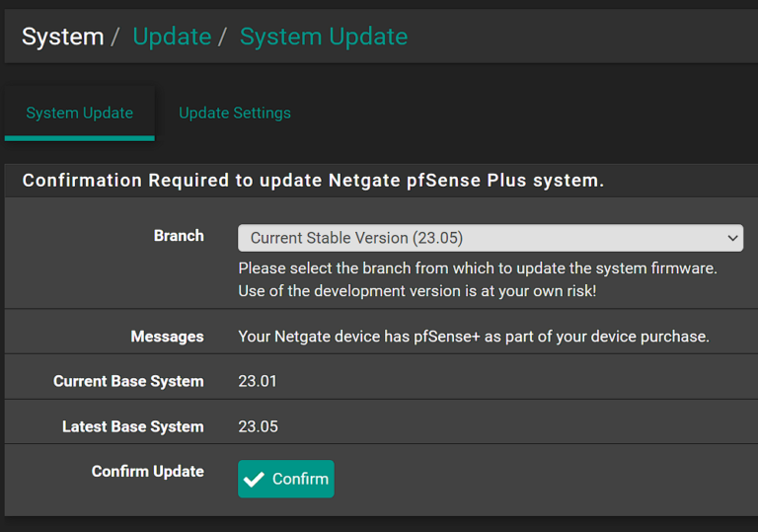Click the checkmark icon inside Confirm button

(x=255, y=479)
